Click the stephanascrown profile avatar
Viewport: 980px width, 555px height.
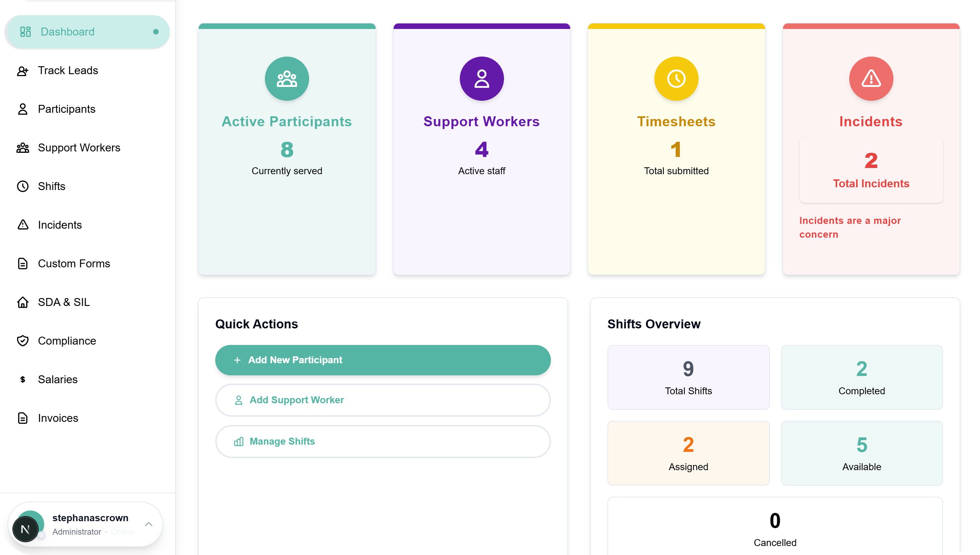pos(26,528)
